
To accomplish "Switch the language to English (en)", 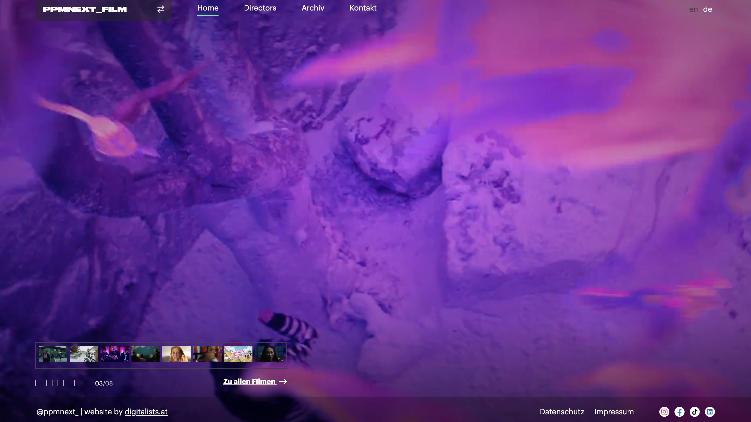I will click(x=693, y=10).
